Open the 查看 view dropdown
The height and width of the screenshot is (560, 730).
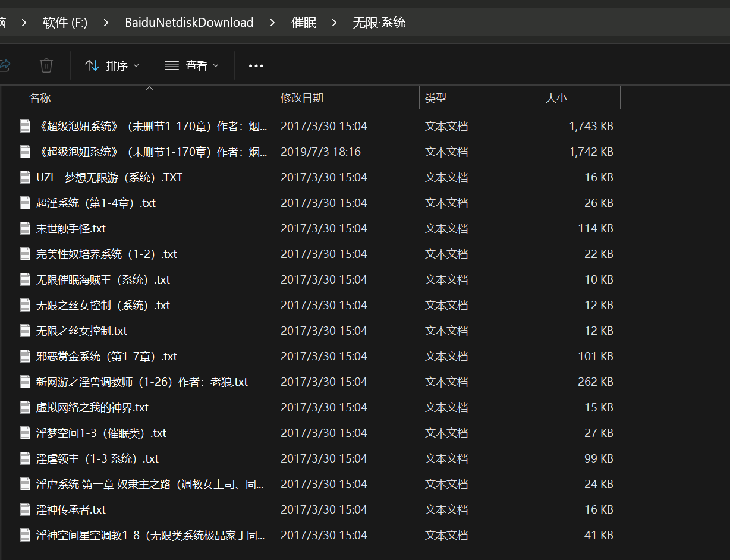tap(191, 65)
